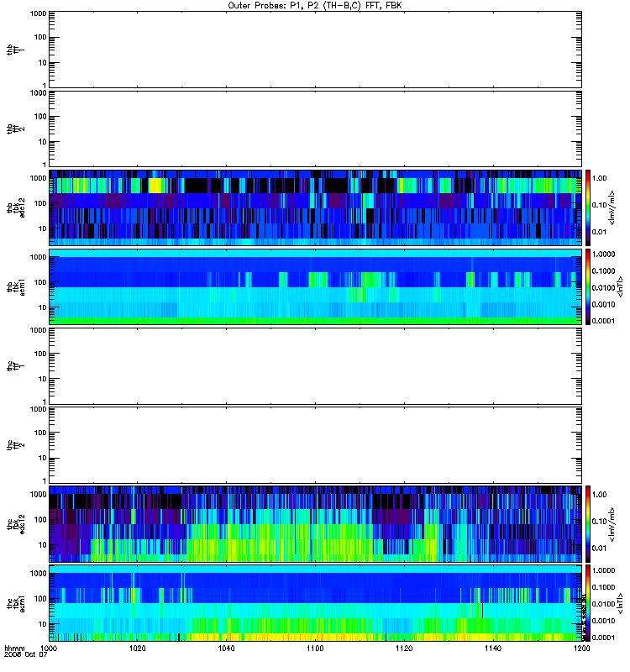The image size is (630, 672).
Task: Select the thc edc12 mV/m color bar
Action: point(588,524)
